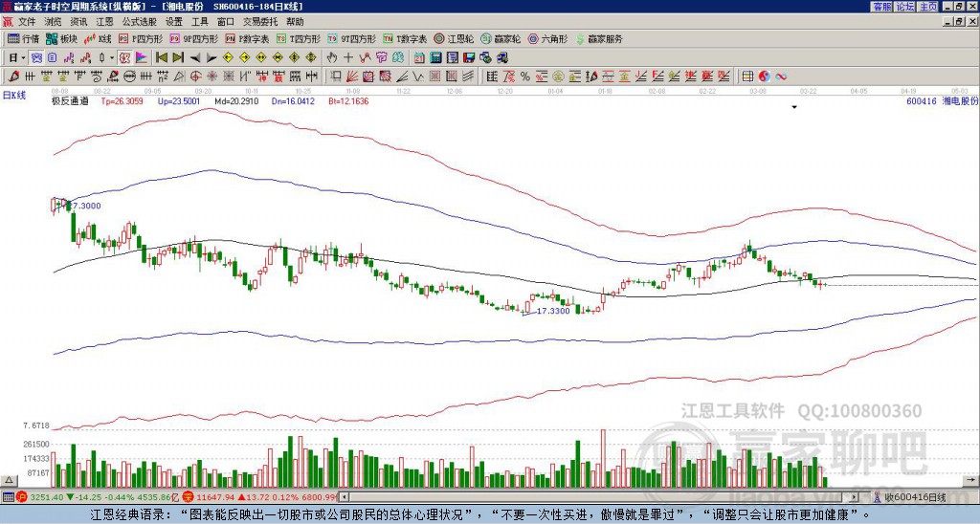
Task: Open the calculator icon
Action: (x=435, y=57)
